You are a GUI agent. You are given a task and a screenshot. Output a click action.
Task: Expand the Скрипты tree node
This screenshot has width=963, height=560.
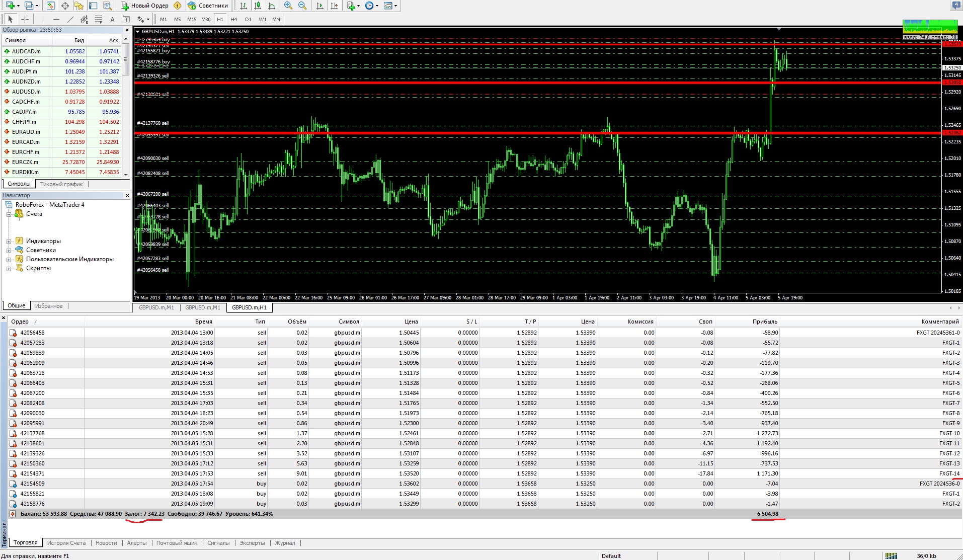tap(9, 269)
